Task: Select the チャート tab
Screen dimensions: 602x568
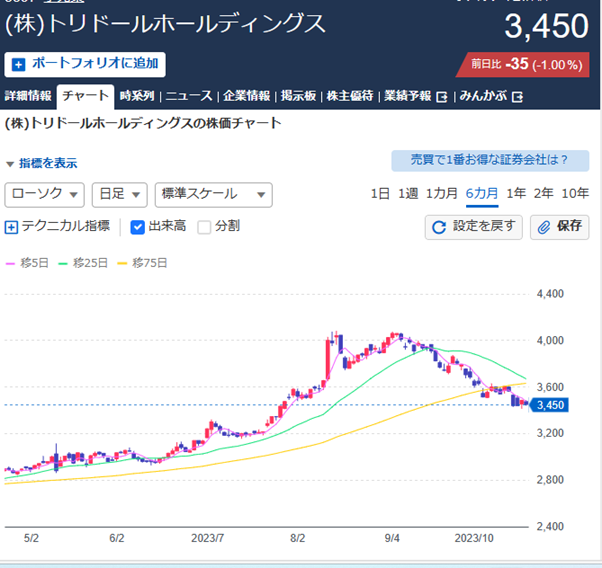Action: point(86,96)
